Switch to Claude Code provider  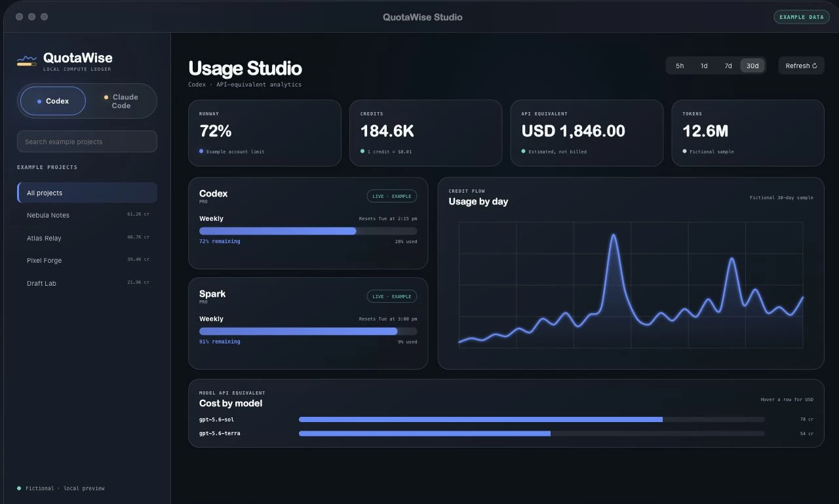[121, 101]
